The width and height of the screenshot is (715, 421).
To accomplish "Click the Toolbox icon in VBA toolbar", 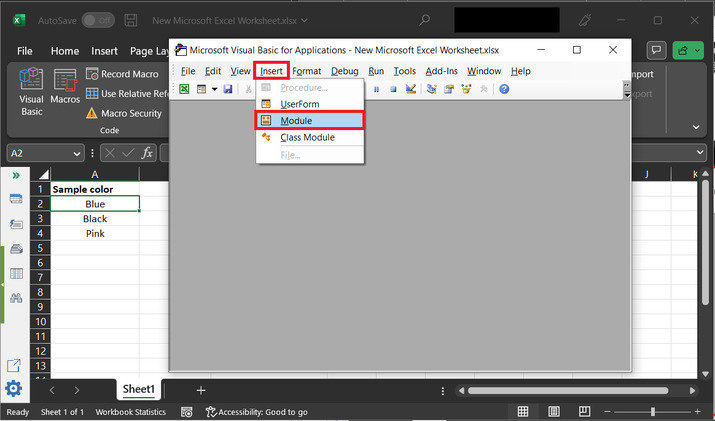I will click(x=483, y=89).
